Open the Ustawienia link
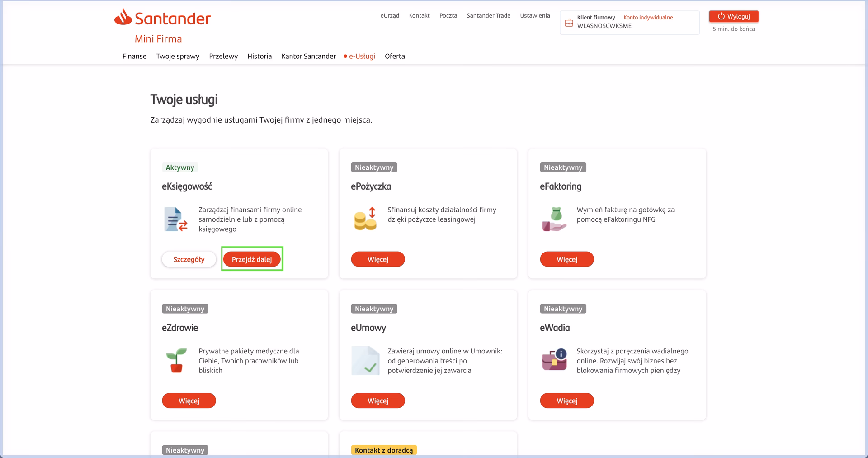The width and height of the screenshot is (868, 458). tap(535, 16)
